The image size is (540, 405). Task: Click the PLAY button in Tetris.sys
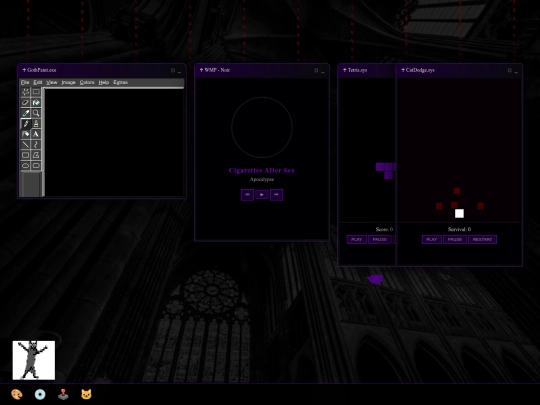(x=356, y=239)
